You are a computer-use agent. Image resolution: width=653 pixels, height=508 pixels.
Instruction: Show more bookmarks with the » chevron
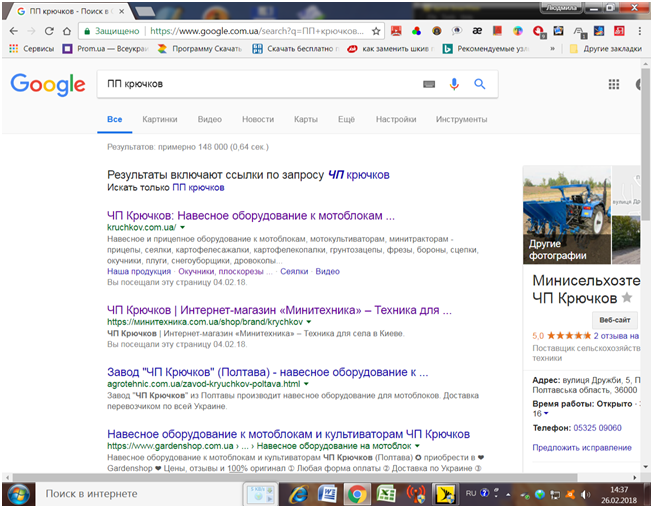tap(552, 49)
